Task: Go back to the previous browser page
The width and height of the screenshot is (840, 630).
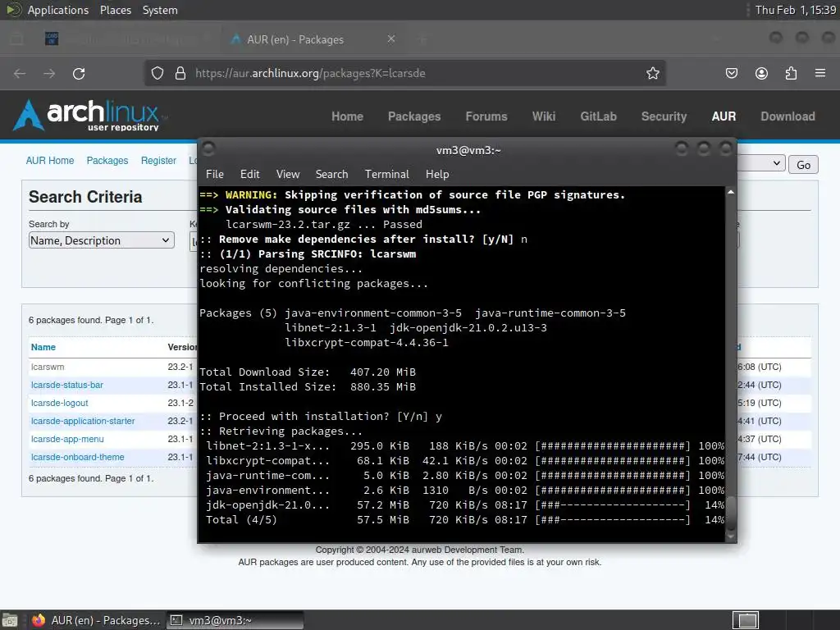Action: [x=20, y=73]
